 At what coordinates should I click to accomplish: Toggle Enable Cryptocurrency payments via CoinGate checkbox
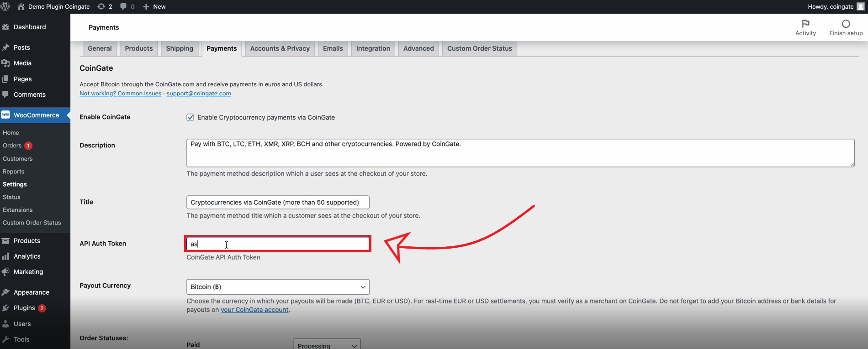(191, 117)
